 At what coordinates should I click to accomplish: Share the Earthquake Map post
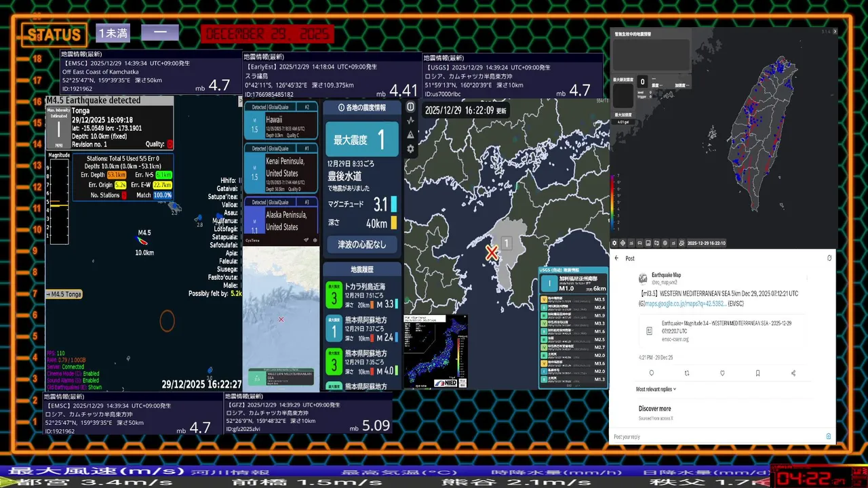(793, 373)
